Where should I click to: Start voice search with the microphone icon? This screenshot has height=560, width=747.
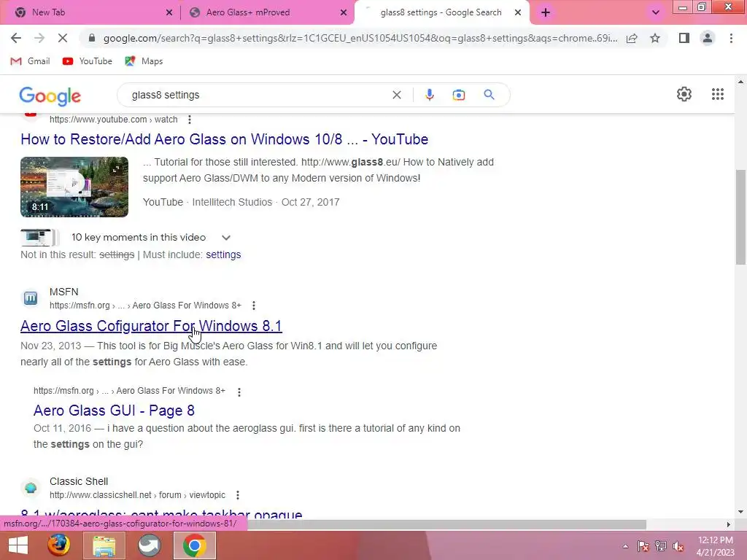click(429, 95)
